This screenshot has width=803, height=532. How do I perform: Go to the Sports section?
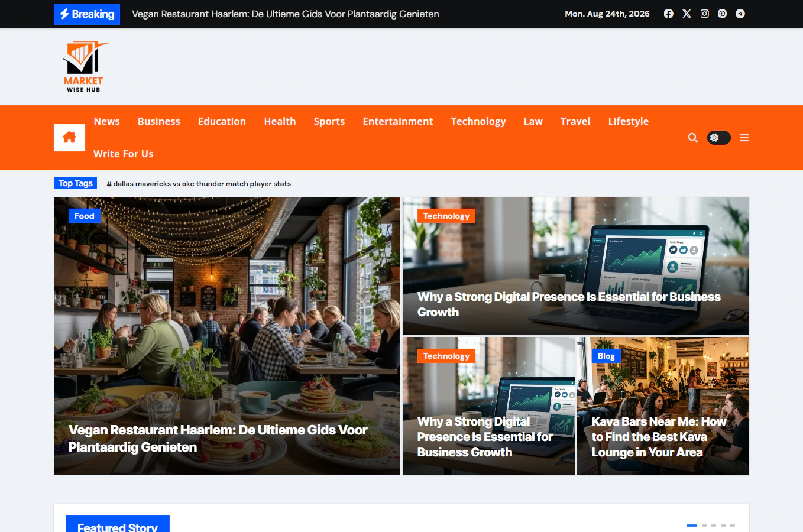[x=329, y=121]
